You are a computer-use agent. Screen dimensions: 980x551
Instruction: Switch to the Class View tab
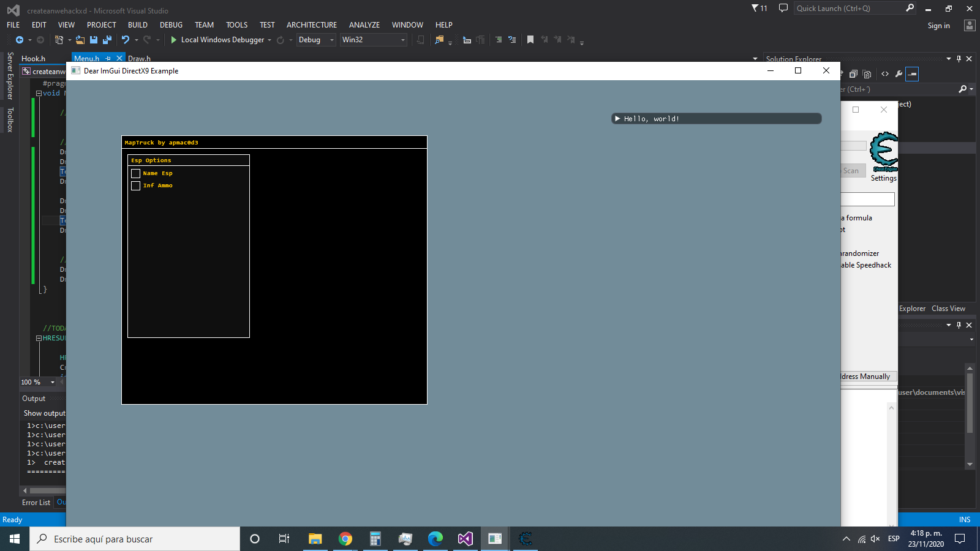(x=949, y=309)
